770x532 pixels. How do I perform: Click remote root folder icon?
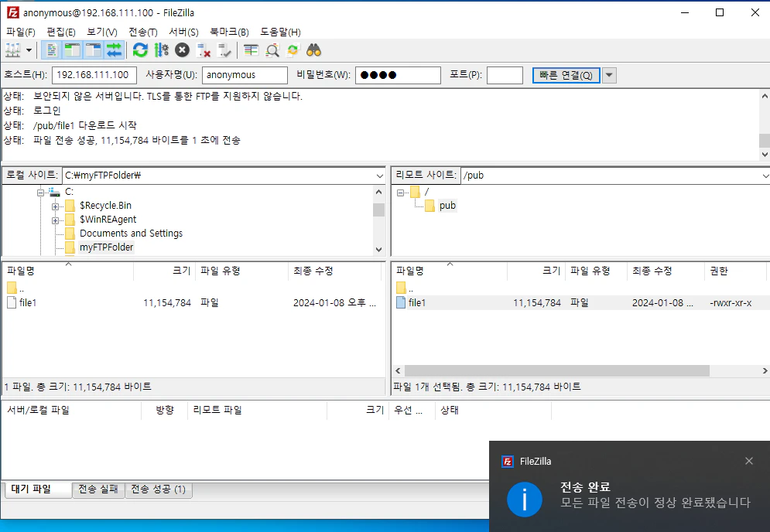(x=416, y=192)
